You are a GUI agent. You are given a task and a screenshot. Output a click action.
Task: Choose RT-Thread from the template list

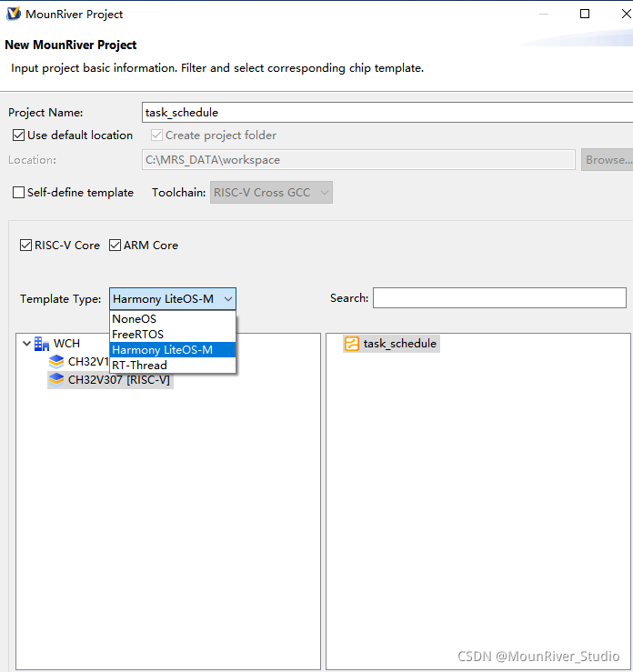pyautogui.click(x=172, y=366)
